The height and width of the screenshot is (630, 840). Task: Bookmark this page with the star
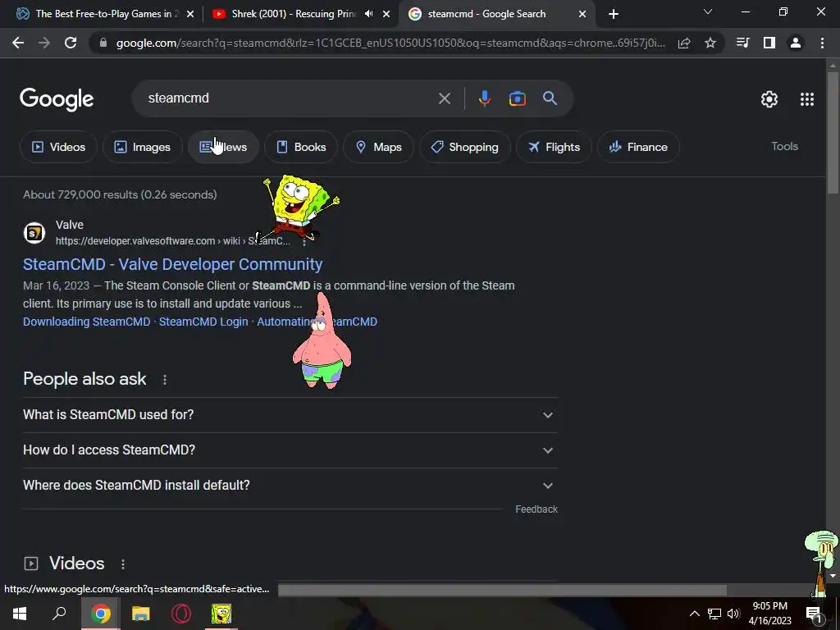[x=710, y=43]
